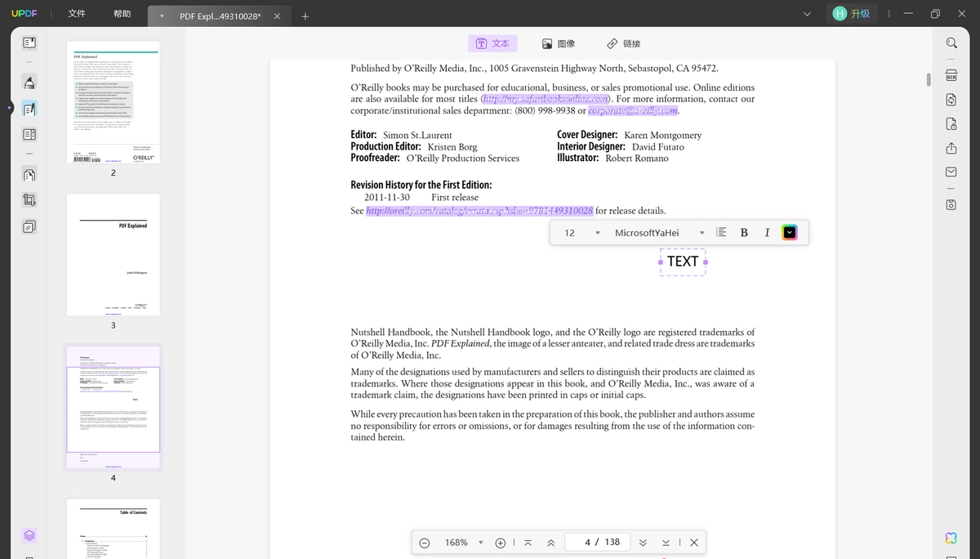Select the Comment highlighter tool
The width and height of the screenshot is (980, 559).
(29, 83)
